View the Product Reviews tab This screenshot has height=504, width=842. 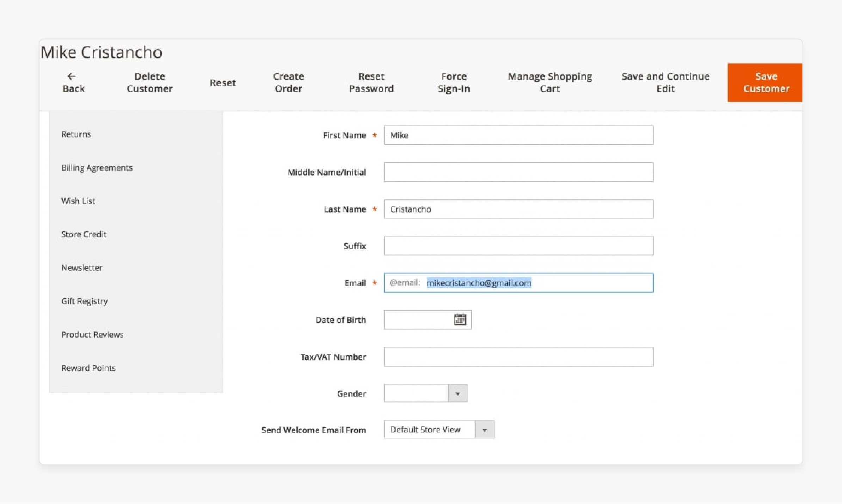tap(92, 335)
